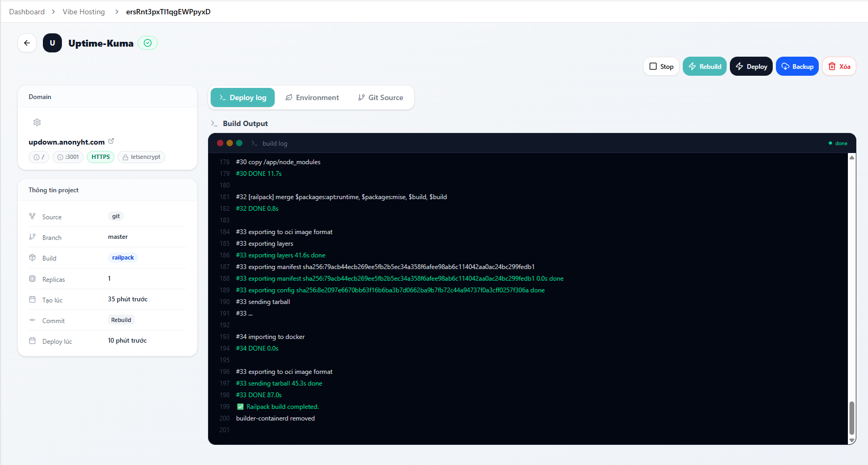Click the green status check icon
This screenshot has height=465, width=868.
pyautogui.click(x=148, y=43)
